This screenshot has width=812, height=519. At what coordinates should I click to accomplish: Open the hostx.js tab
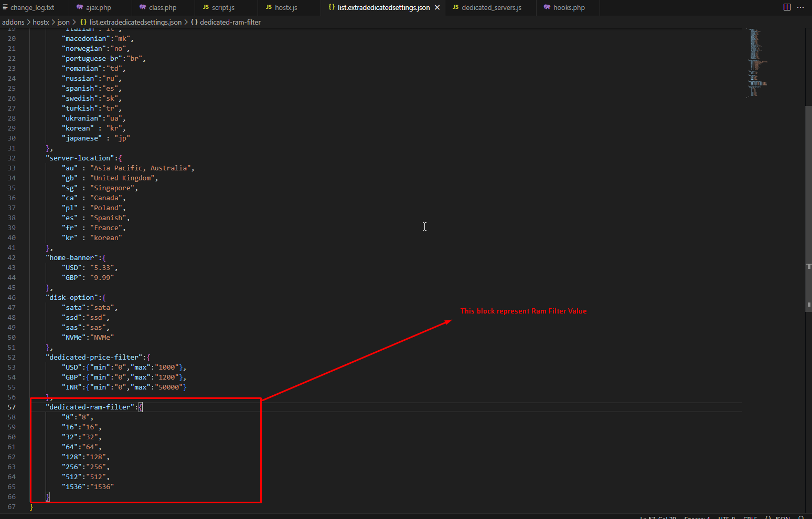click(286, 7)
